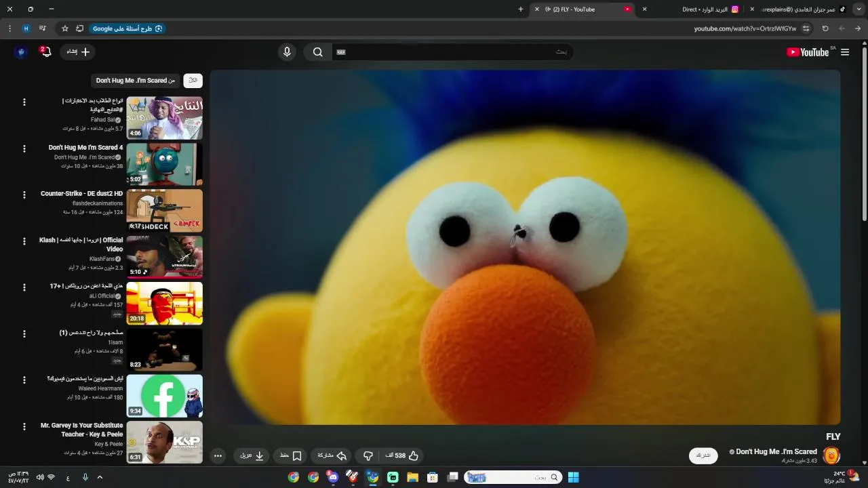Open Don't Hug Me .I'm Scared channel name link

coord(776,451)
